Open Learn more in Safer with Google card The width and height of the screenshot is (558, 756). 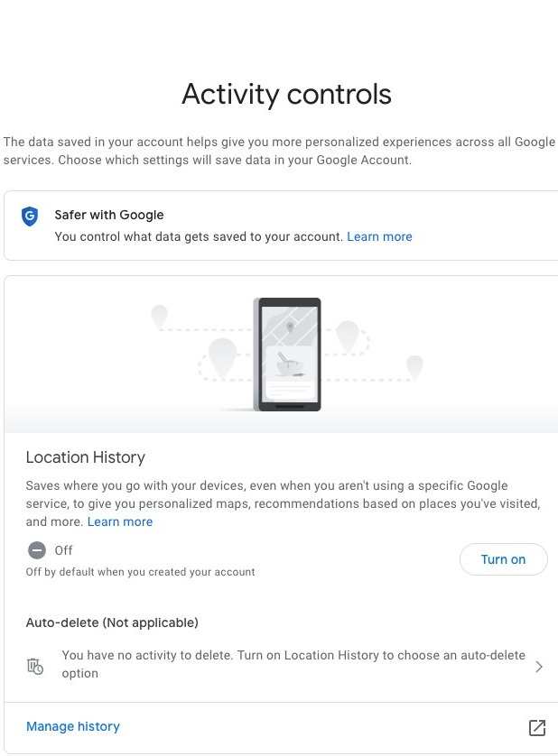point(379,236)
